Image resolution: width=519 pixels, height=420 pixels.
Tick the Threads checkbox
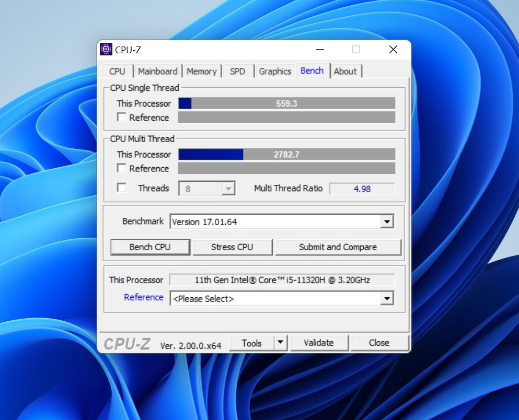pyautogui.click(x=121, y=188)
